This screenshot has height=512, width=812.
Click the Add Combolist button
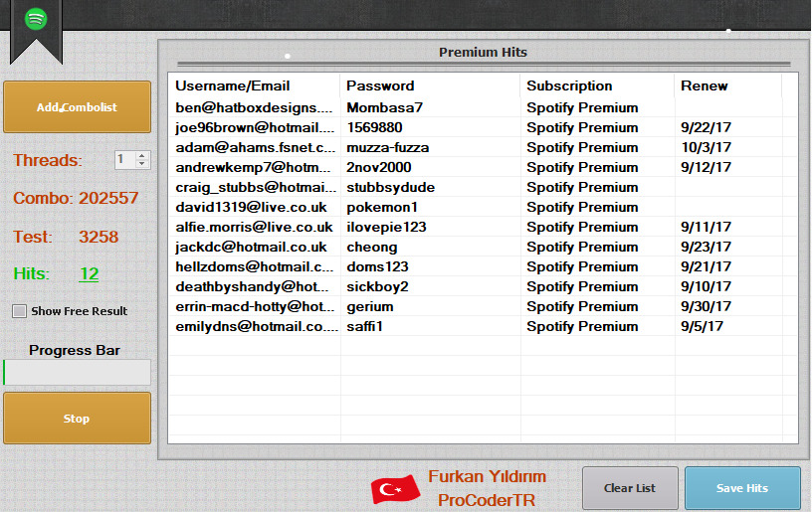click(78, 107)
